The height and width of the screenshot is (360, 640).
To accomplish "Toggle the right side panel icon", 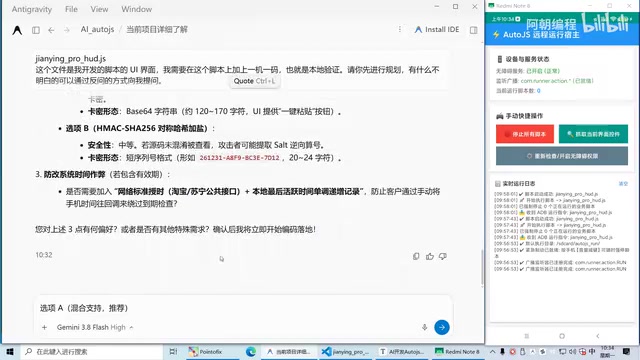I will tap(473, 30).
